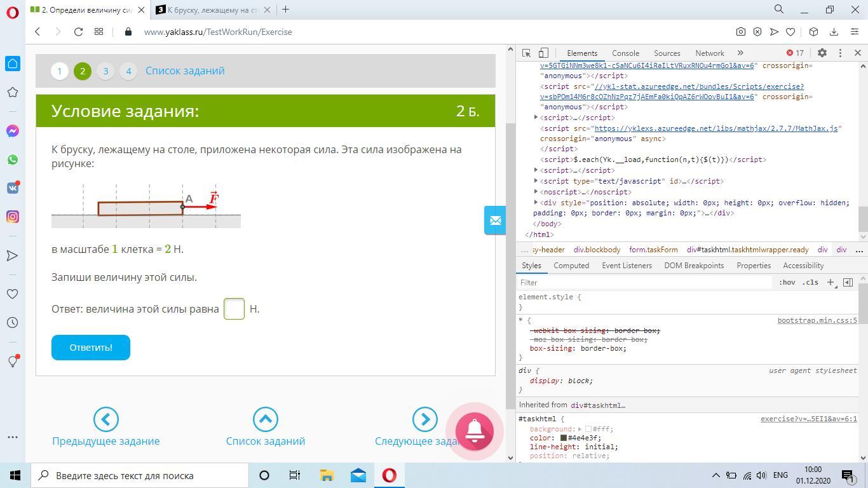Open DevTools settings gear
868x488 pixels.
[x=822, y=53]
